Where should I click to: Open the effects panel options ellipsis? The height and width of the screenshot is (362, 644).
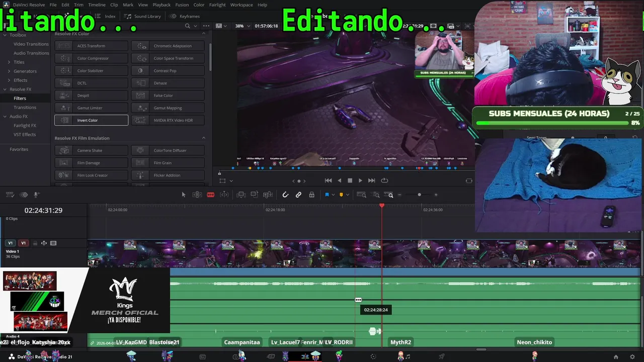click(x=206, y=26)
